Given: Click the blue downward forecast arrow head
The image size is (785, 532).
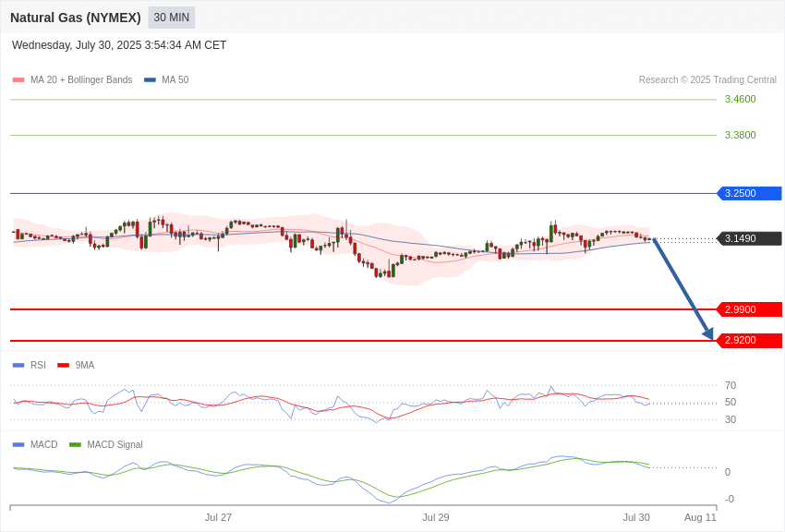Looking at the screenshot, I should [708, 333].
